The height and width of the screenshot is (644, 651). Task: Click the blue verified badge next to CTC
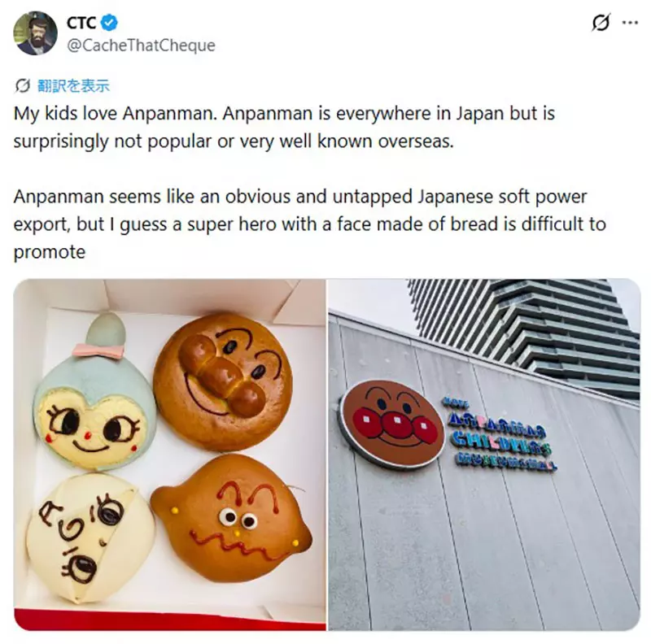pyautogui.click(x=110, y=23)
